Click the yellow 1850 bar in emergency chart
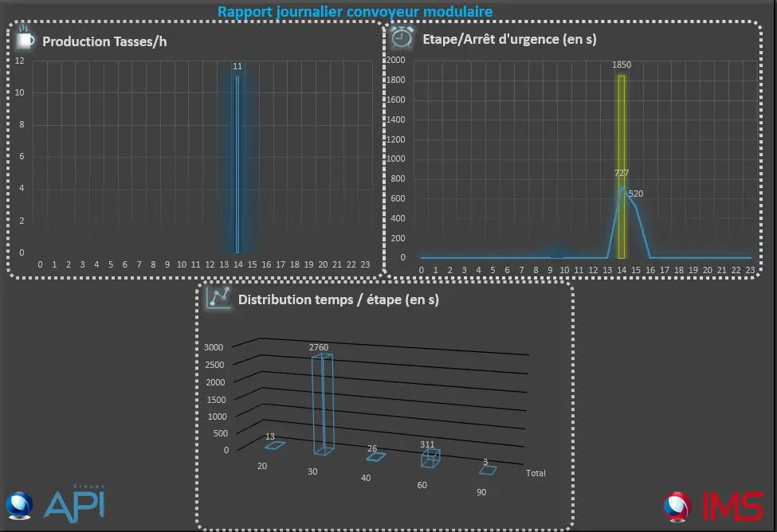Screen dimensions: 777x532 (622, 166)
